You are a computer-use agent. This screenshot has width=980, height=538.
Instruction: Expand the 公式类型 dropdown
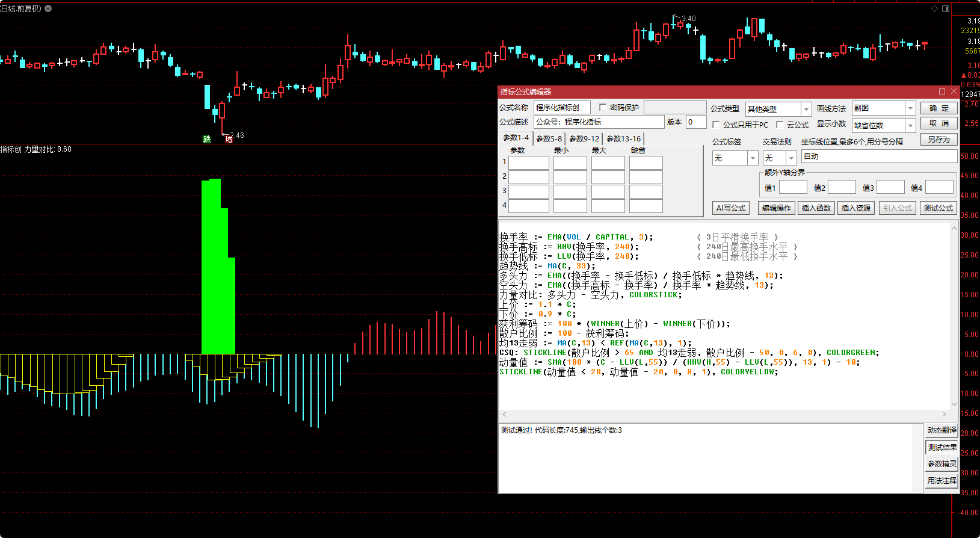click(806, 109)
